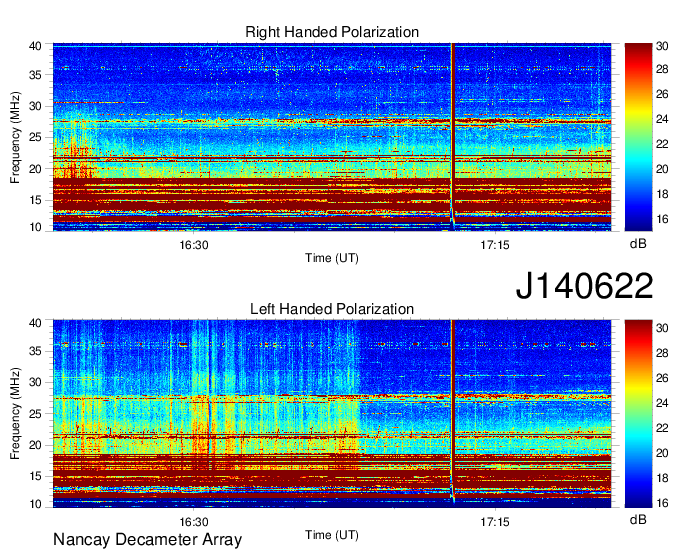
Task: Click the Right Handed Polarization title
Action: tap(332, 32)
